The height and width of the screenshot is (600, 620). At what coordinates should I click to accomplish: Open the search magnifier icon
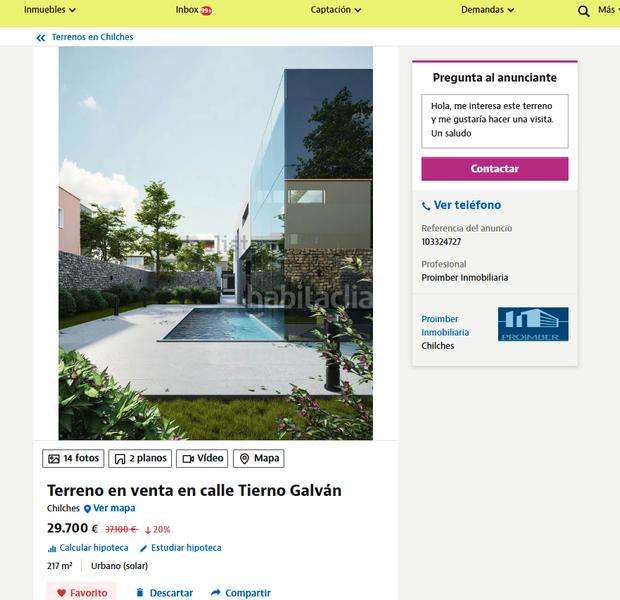pos(584,11)
